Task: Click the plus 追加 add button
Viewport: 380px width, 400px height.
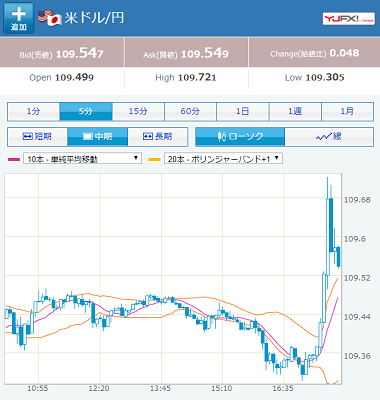Action: click(19, 18)
